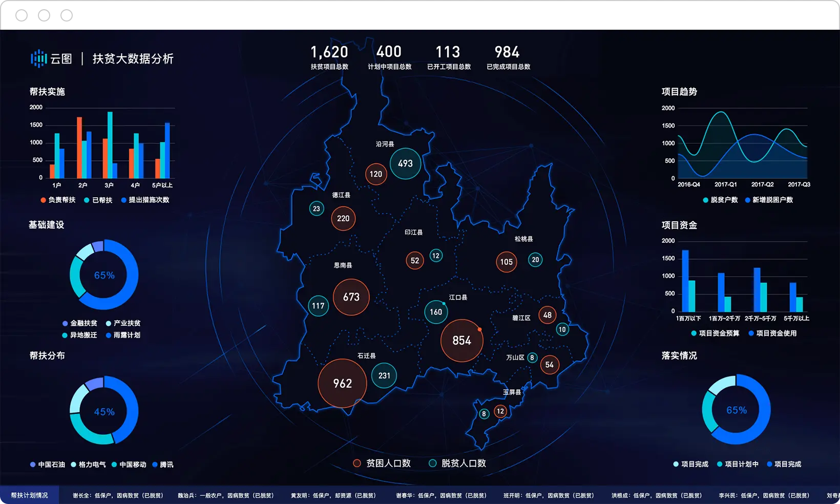Toggle 项目计划中 legend item
840x504 pixels.
pos(738,464)
